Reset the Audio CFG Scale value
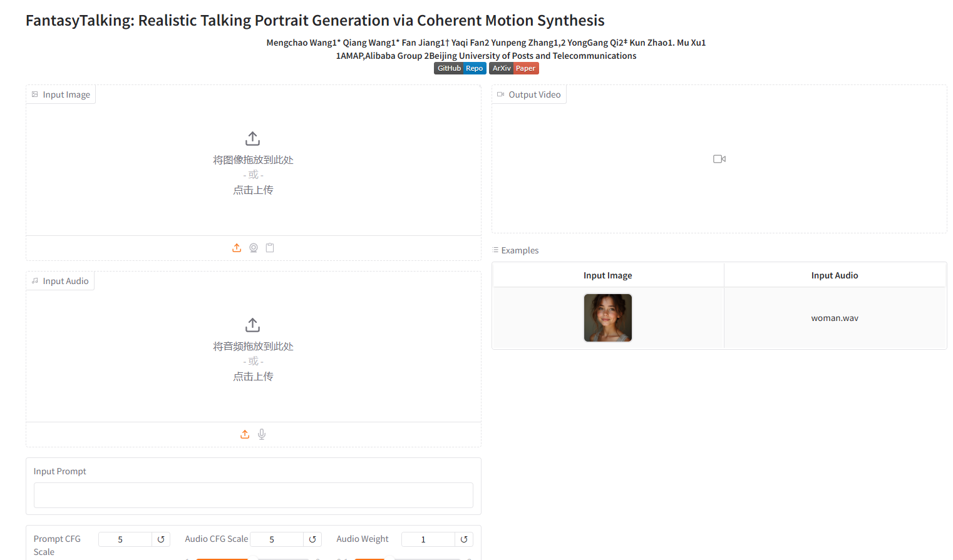 312,539
